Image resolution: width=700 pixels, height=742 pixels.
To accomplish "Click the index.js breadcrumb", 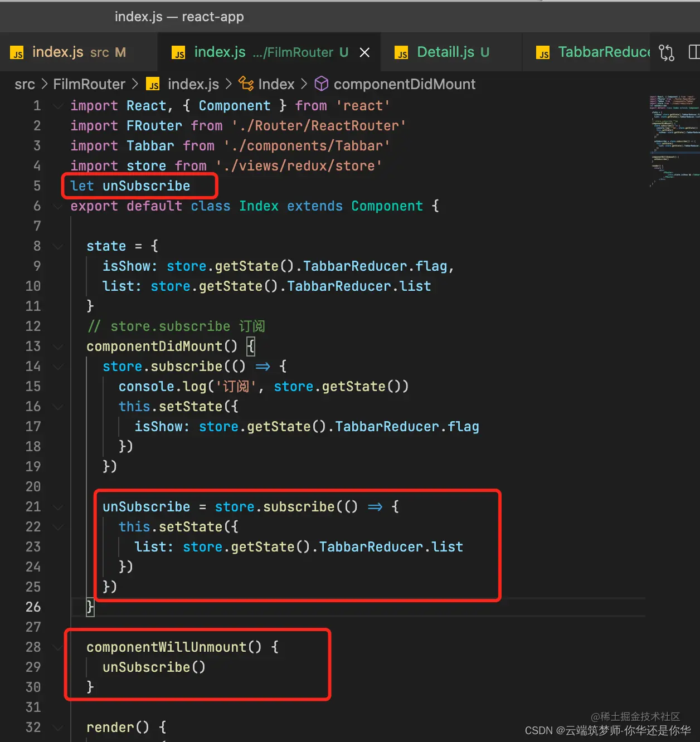I will 193,85.
